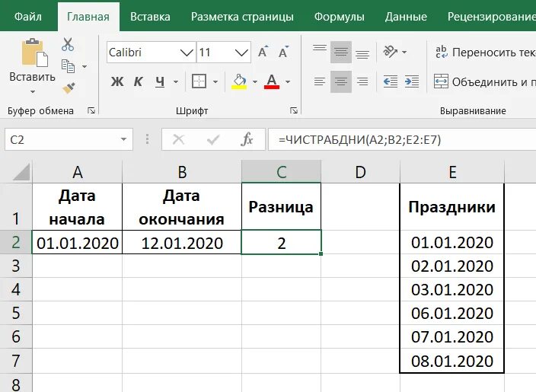536x392 pixels.
Task: Select cell B2 with 12.01.2020
Action: coord(182,242)
